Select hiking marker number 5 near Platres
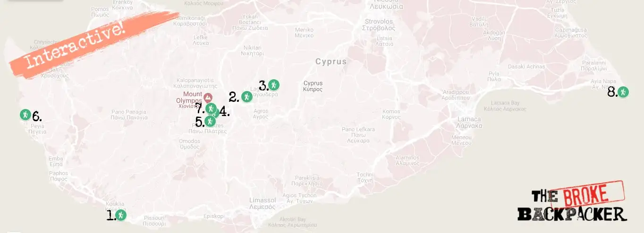644x233 pixels. point(210,121)
